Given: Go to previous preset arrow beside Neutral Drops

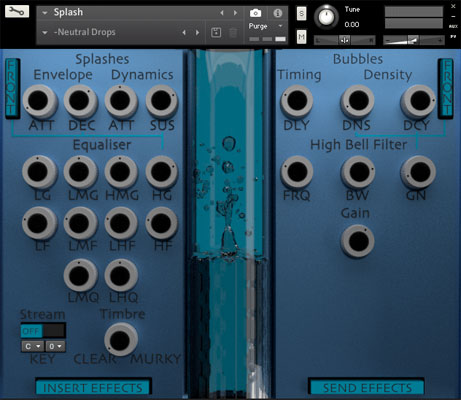Looking at the screenshot, I should (184, 32).
